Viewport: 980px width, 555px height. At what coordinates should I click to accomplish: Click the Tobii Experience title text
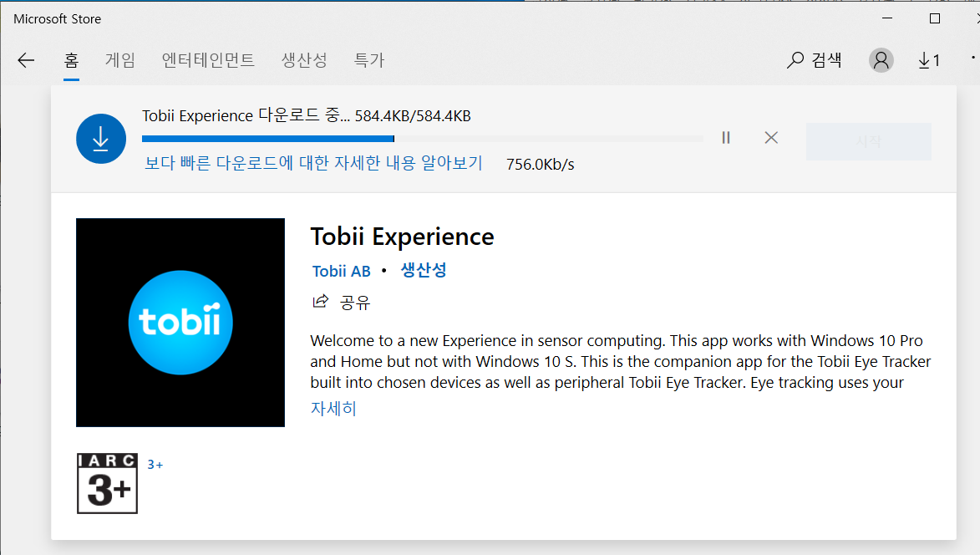pos(402,237)
